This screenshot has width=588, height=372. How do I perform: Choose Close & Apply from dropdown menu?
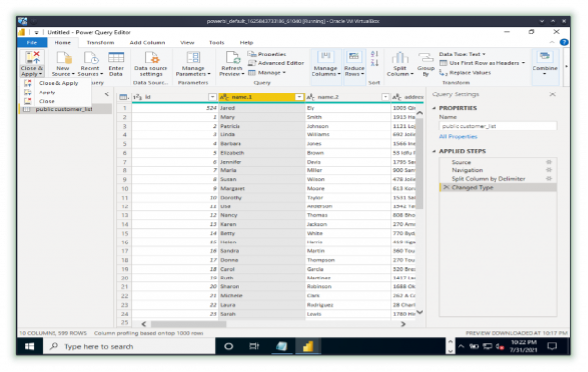[55, 83]
